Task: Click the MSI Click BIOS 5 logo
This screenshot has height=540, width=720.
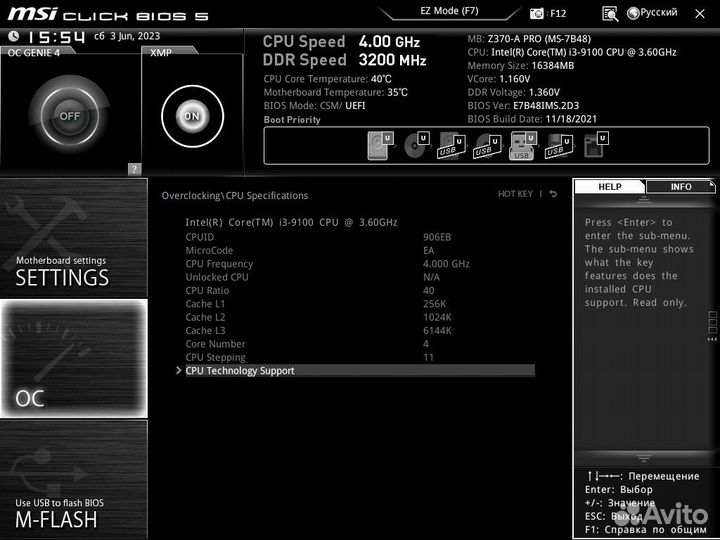Action: tap(108, 14)
